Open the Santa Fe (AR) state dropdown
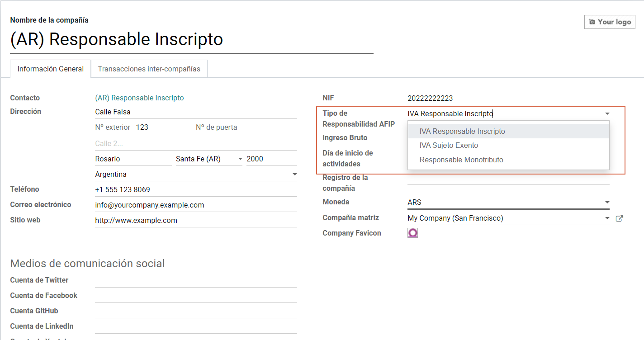This screenshot has width=644, height=340. pos(240,159)
